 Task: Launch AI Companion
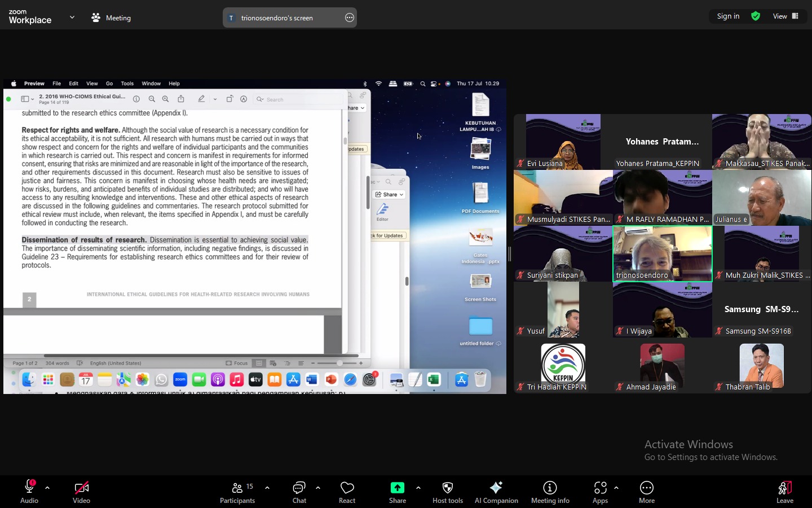(x=496, y=492)
